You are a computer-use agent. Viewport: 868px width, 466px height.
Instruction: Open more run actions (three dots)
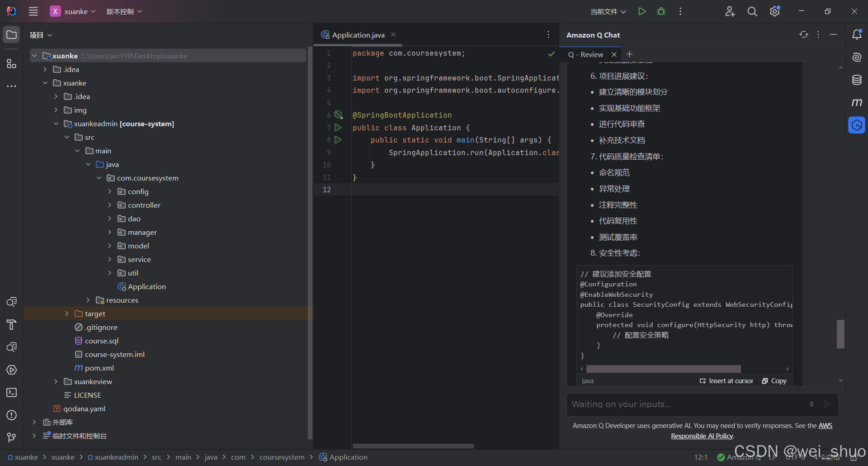pos(680,11)
